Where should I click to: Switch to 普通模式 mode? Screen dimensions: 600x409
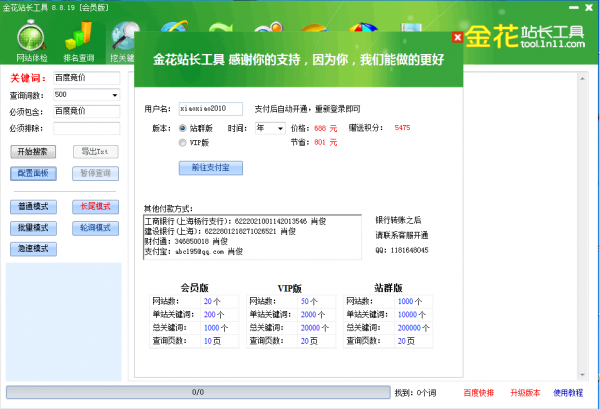point(33,207)
